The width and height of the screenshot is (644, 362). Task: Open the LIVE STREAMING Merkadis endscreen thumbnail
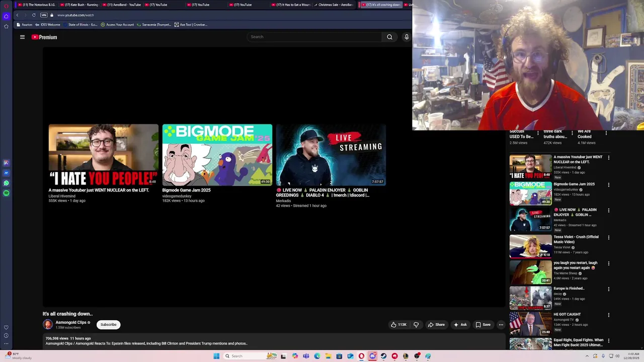pyautogui.click(x=331, y=155)
